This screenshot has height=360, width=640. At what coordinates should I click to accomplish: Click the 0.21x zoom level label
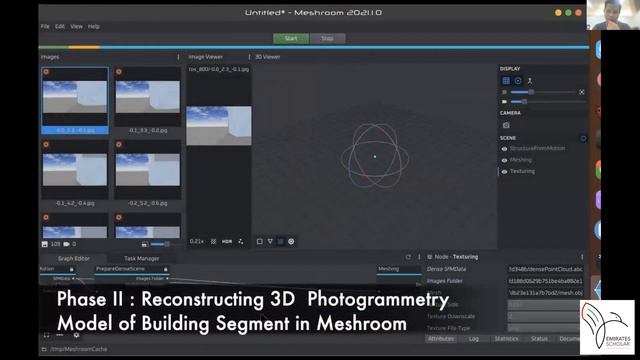coord(196,242)
